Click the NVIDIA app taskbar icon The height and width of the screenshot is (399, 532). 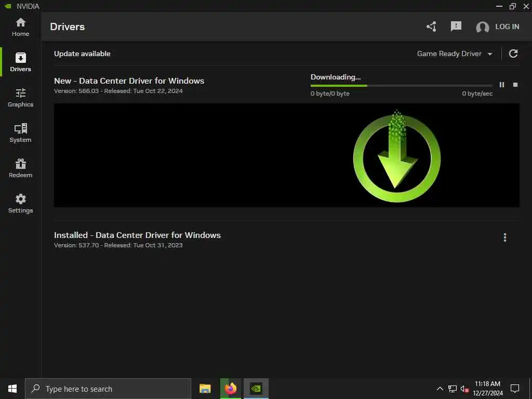click(256, 389)
